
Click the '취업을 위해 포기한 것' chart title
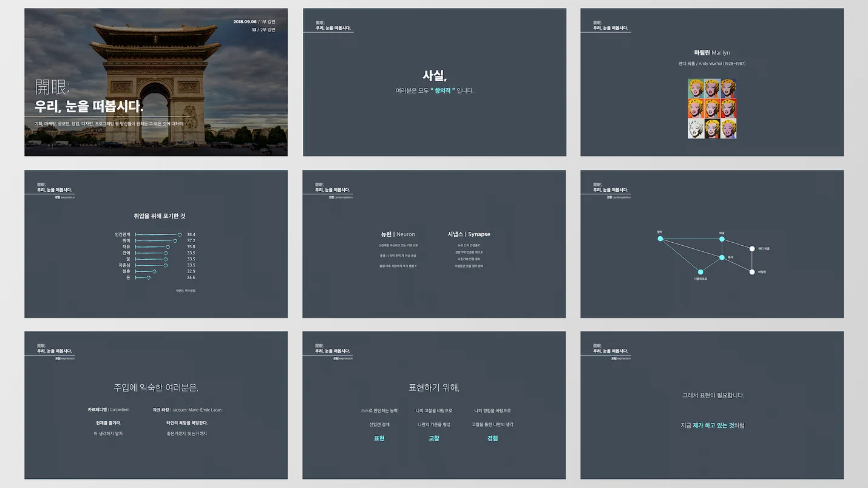(160, 216)
